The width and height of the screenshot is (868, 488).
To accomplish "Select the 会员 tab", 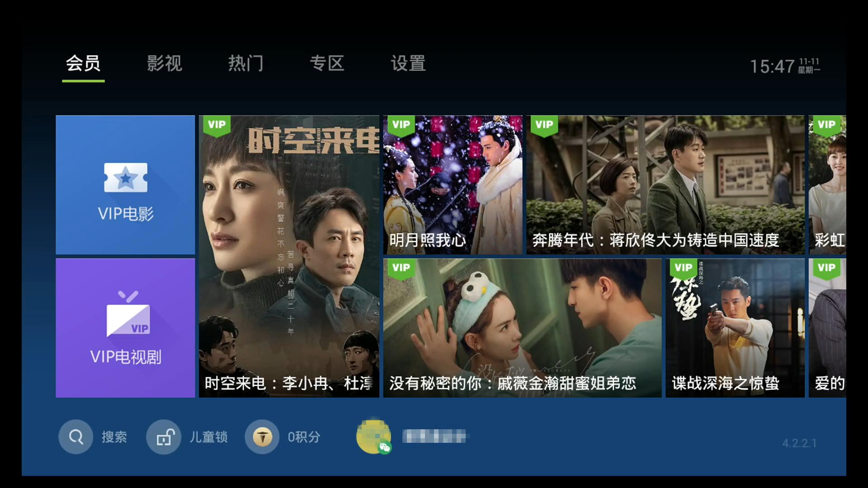I will (83, 63).
